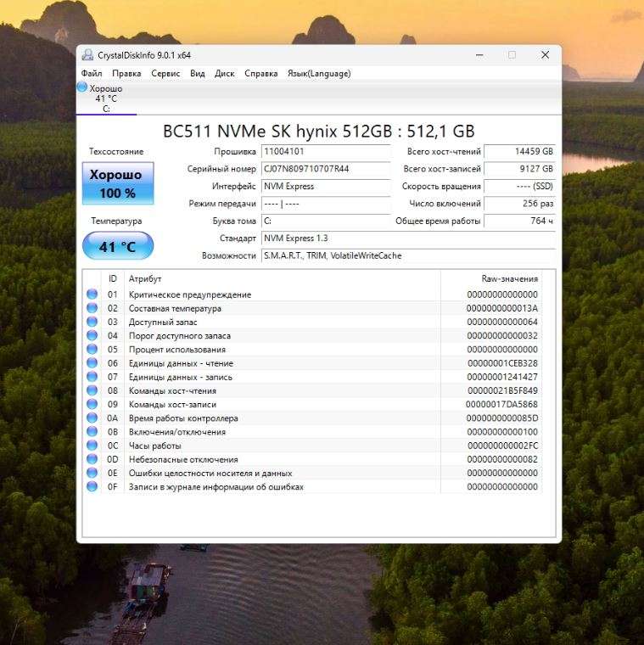Click the Серийный номер value field
Image resolution: width=644 pixels, height=645 pixels.
[325, 169]
